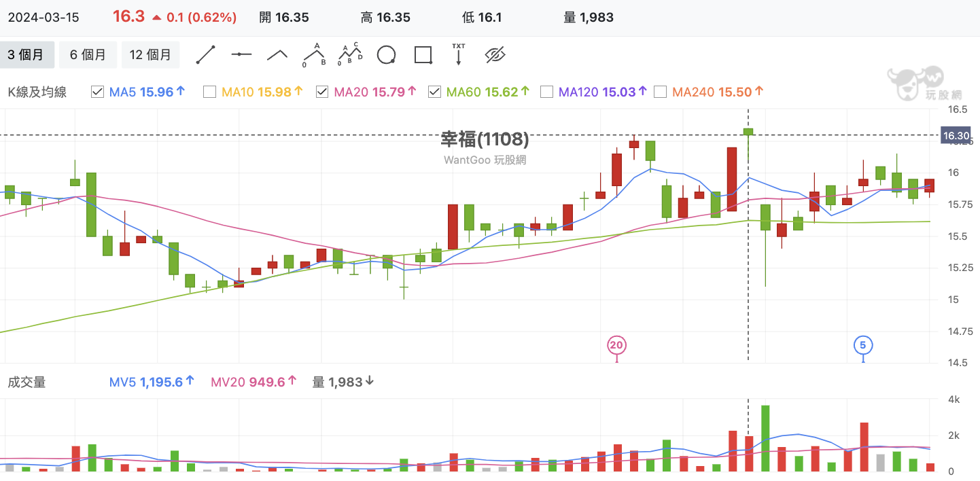Image resolution: width=980 pixels, height=481 pixels.
Task: Switch chart range to 3 個月
Action: pos(27,55)
